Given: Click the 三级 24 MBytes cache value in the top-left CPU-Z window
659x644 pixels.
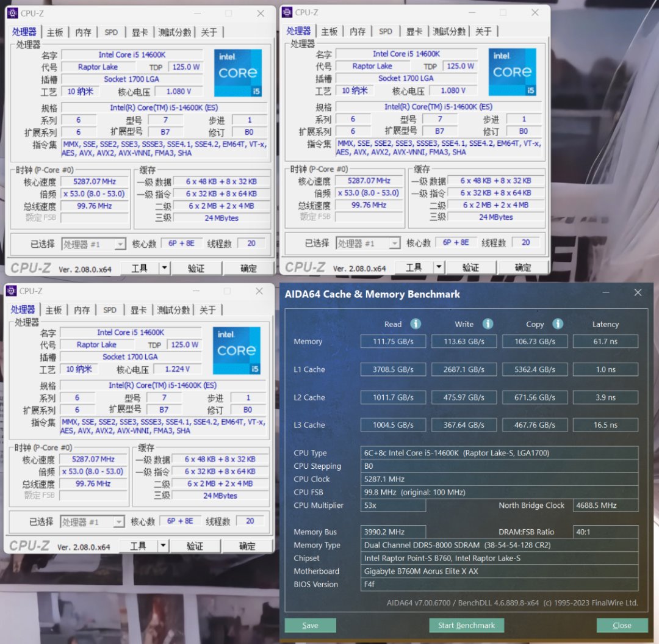Looking at the screenshot, I should pos(221,218).
